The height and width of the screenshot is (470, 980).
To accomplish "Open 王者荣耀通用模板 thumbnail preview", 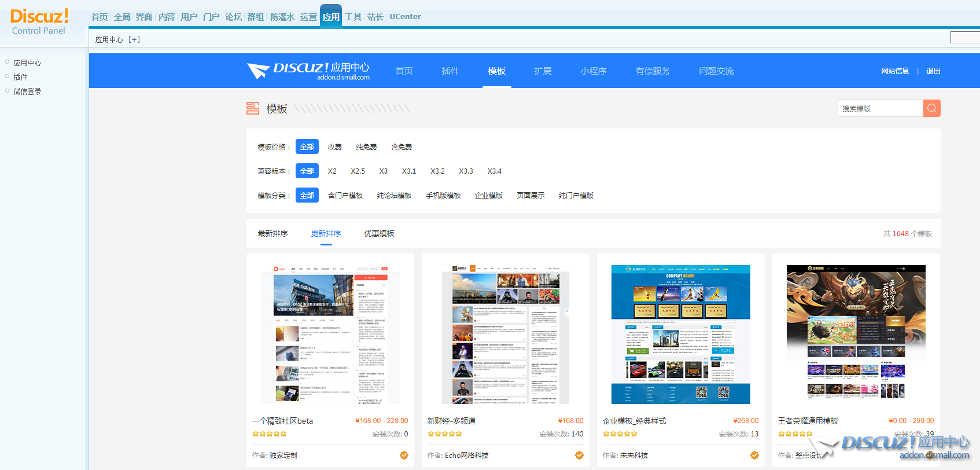I will [x=856, y=334].
